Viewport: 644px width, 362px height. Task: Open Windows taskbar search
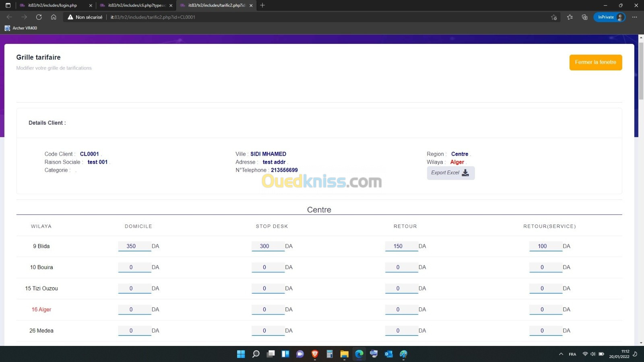(256, 354)
